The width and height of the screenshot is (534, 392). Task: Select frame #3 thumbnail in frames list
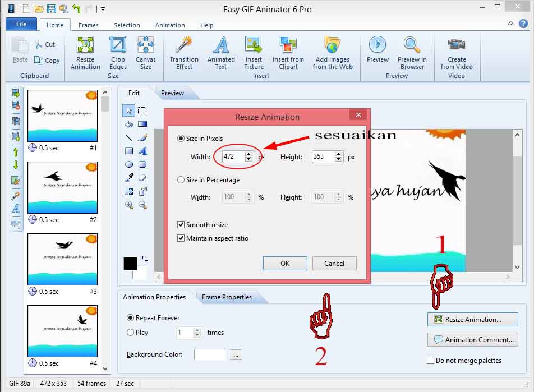[62, 258]
